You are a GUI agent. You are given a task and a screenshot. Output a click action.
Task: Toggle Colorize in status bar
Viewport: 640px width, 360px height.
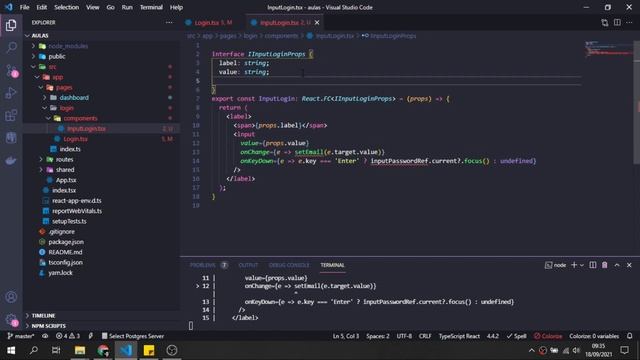coord(548,336)
